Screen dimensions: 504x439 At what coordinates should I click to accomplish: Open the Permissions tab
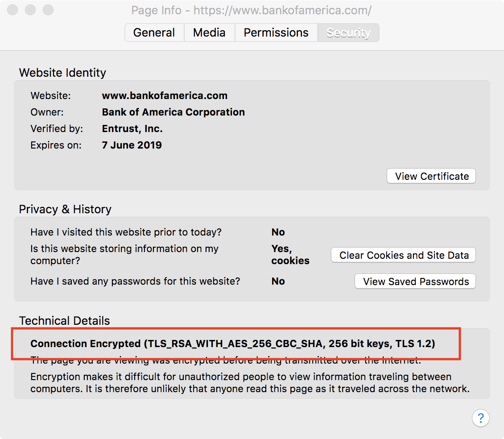pos(276,33)
